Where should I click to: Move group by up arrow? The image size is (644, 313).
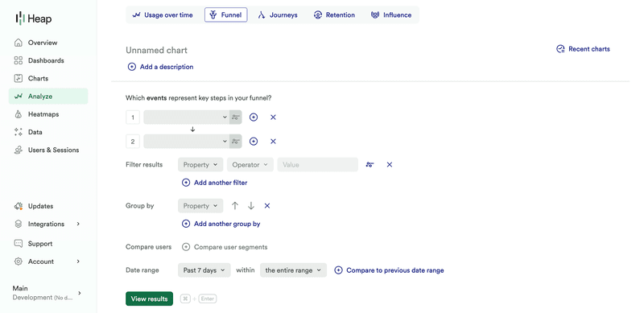click(x=235, y=206)
